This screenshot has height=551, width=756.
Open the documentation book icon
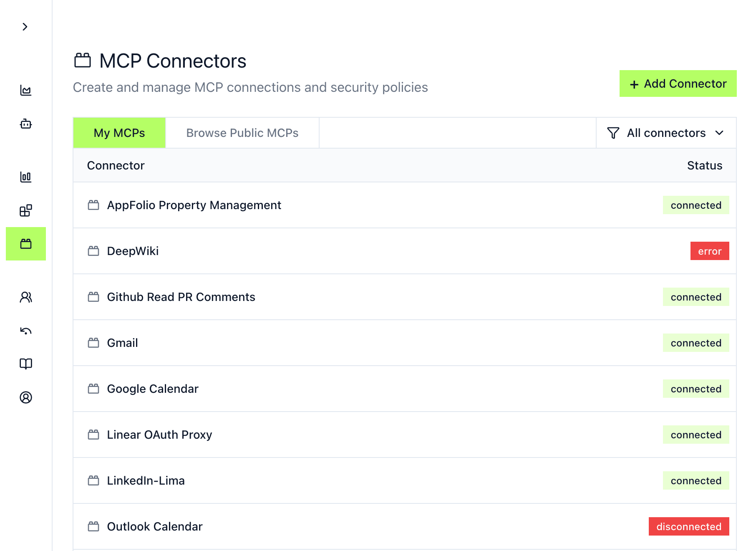click(26, 364)
